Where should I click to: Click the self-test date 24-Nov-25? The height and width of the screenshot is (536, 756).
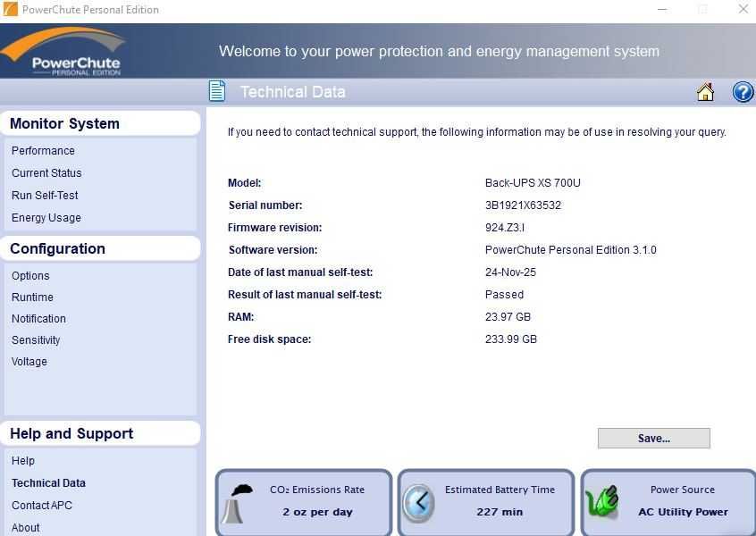click(510, 272)
